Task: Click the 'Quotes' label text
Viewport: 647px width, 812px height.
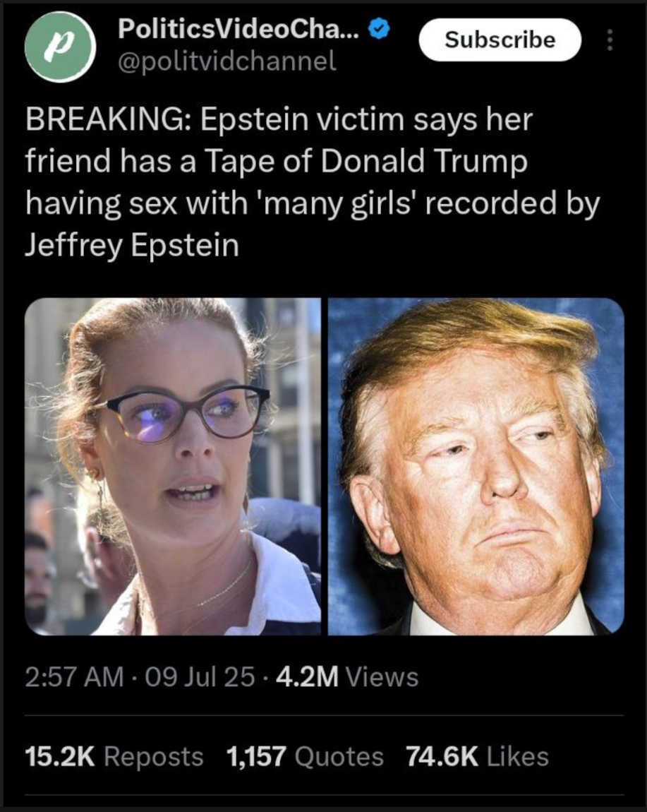Action: click(339, 757)
